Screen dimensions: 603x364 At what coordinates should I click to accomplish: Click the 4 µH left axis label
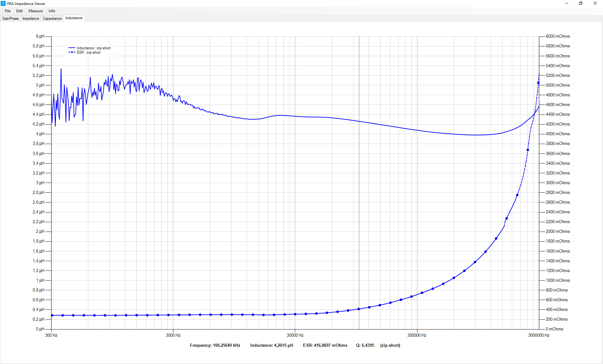coord(40,134)
